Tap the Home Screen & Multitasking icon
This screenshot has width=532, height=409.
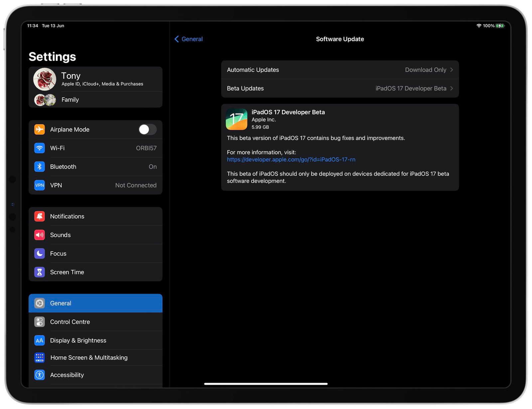coord(40,358)
